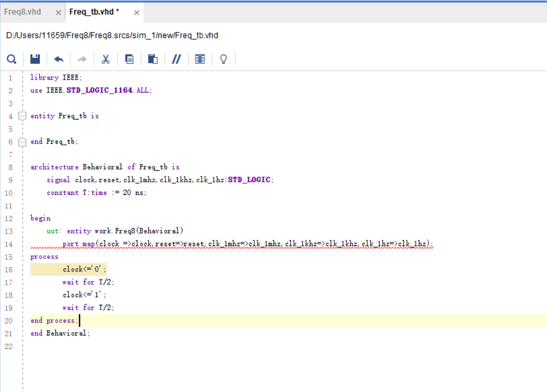Click the 'process' keyword on line 15
547x392 pixels.
pyautogui.click(x=44, y=257)
